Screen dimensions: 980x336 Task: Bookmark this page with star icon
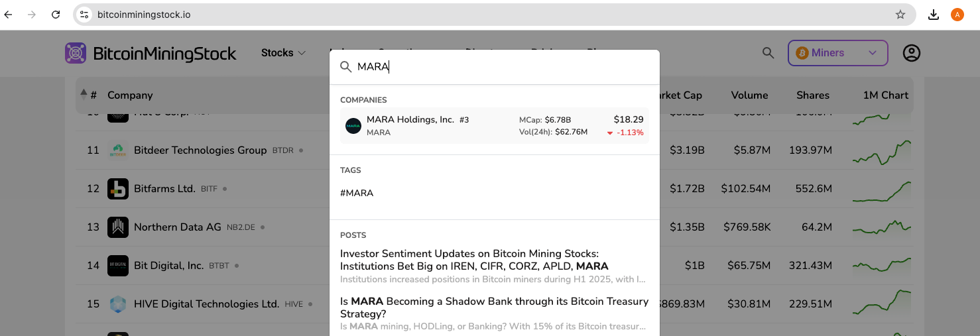(900, 15)
